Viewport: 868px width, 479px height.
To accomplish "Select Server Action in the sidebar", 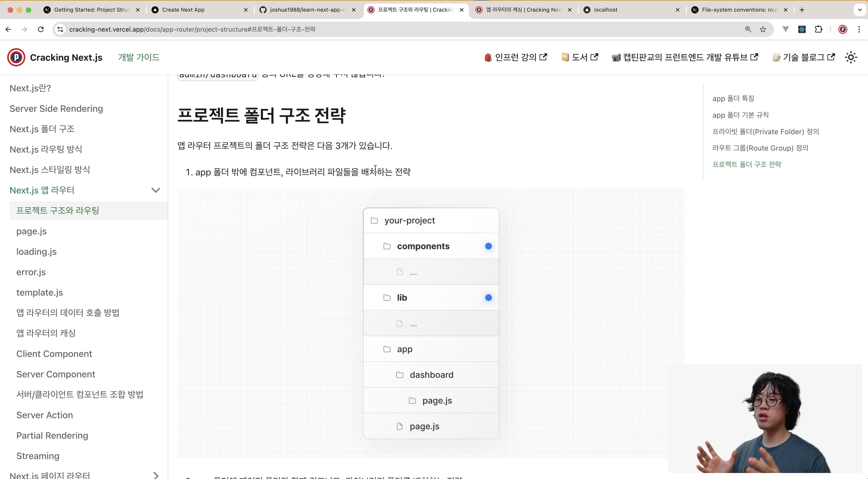I will pos(45,415).
